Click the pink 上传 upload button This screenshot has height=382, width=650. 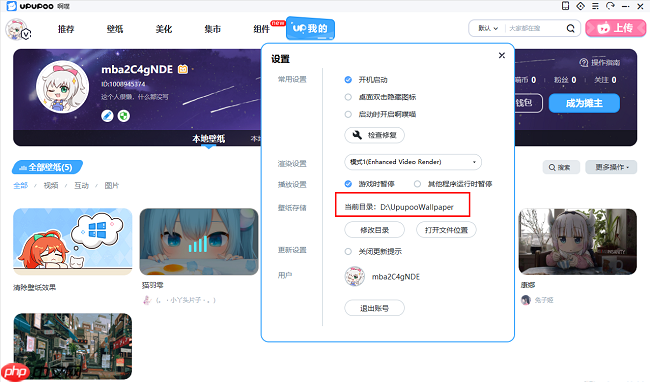coord(616,28)
